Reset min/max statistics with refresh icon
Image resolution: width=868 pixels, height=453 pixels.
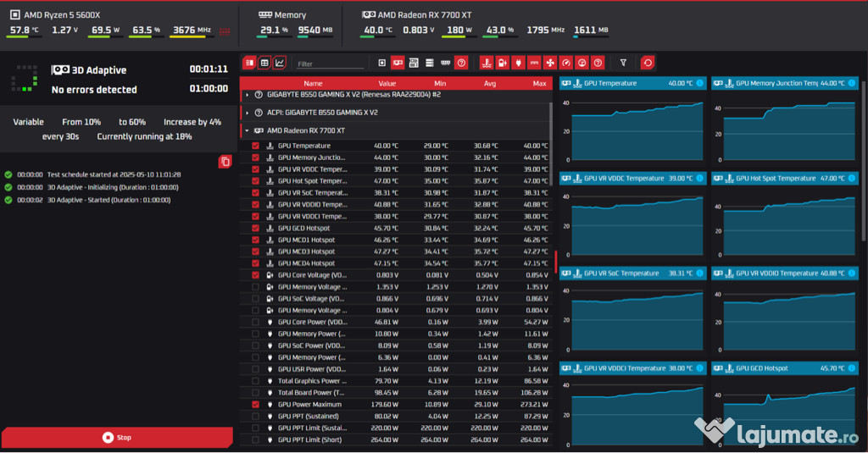coord(648,63)
